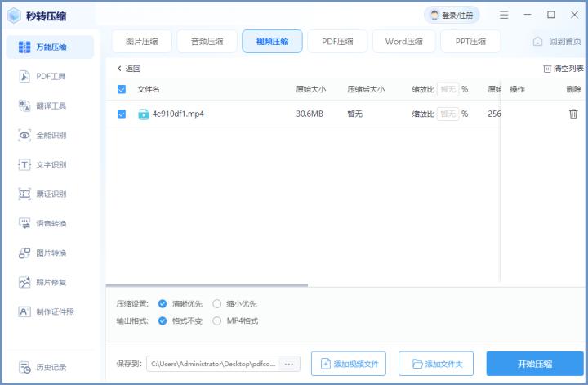Select the MP4格式 output format option
This screenshot has height=385, width=588.
pos(235,320)
